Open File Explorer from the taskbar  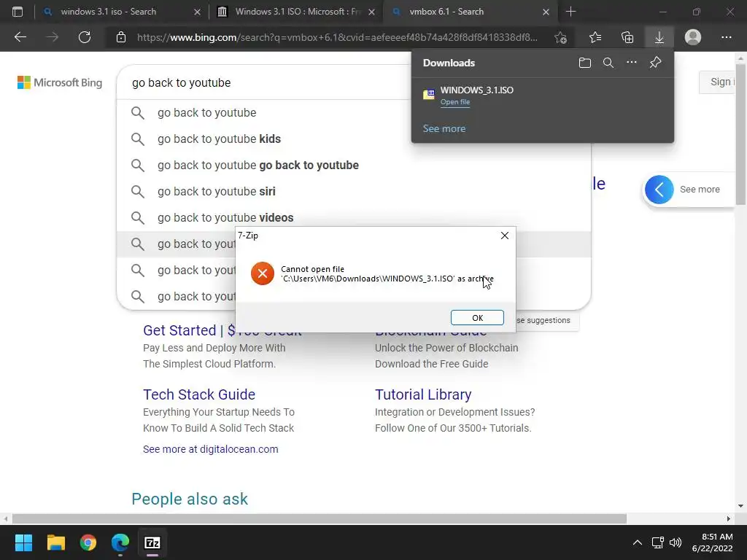coord(55,542)
